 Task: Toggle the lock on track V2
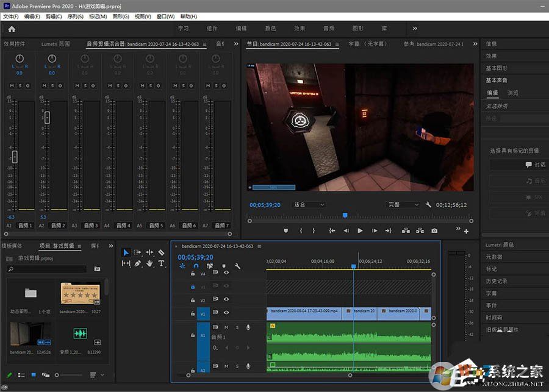tap(193, 301)
